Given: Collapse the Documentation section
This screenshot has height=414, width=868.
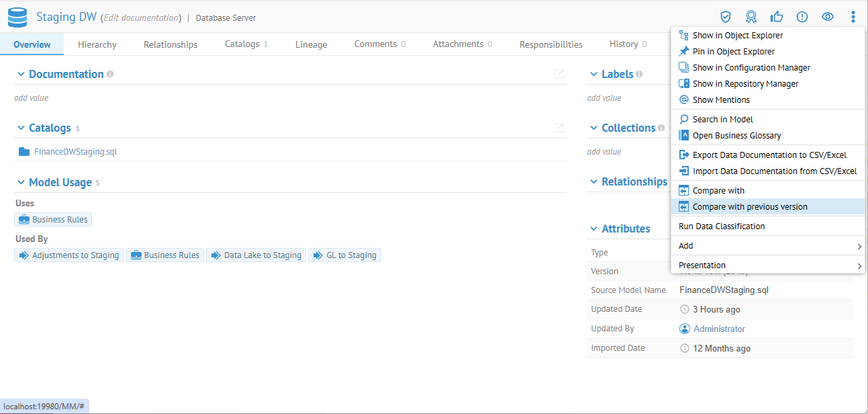Looking at the screenshot, I should click(21, 74).
